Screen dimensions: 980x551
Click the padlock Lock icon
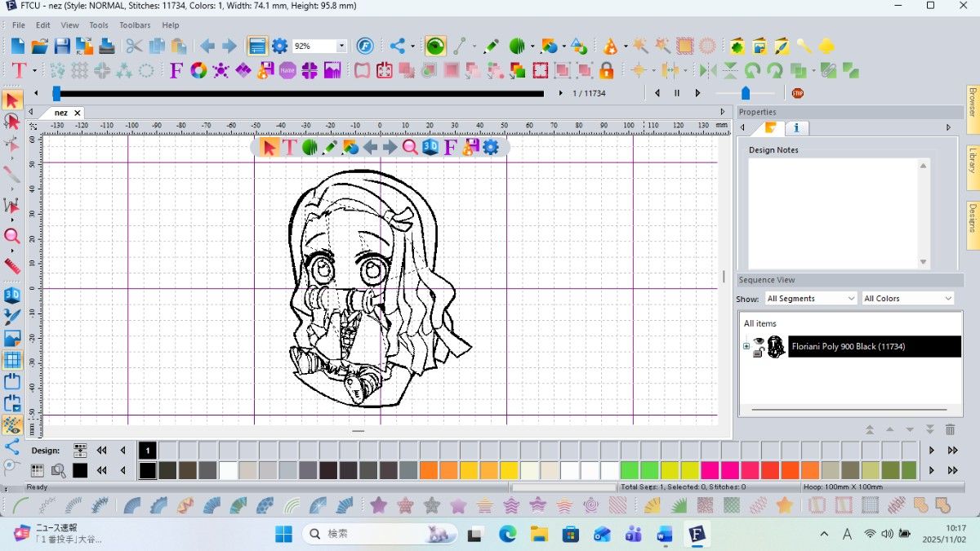(606, 70)
